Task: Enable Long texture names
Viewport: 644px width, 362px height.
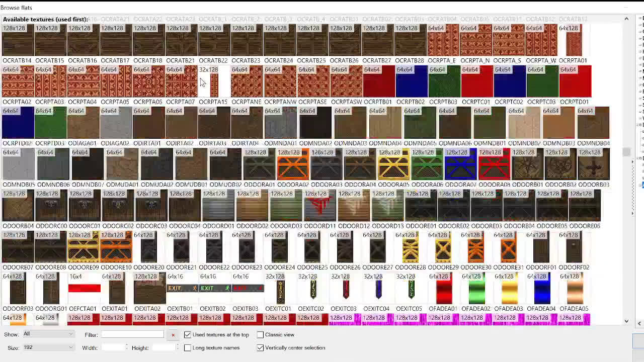Action: [x=188, y=347]
